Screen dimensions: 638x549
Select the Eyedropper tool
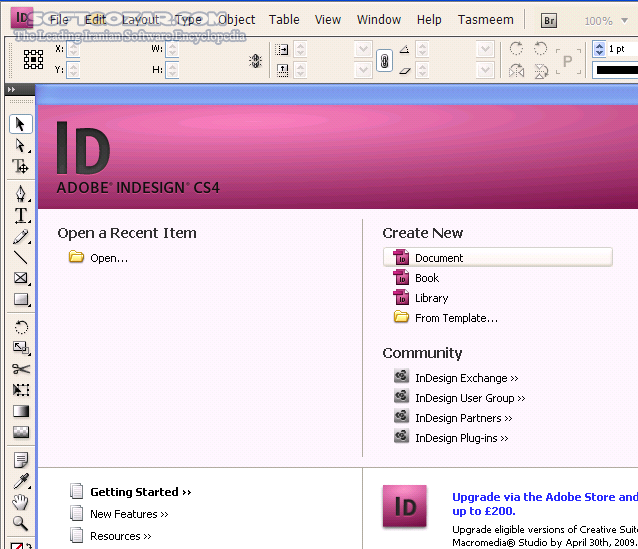pyautogui.click(x=20, y=481)
